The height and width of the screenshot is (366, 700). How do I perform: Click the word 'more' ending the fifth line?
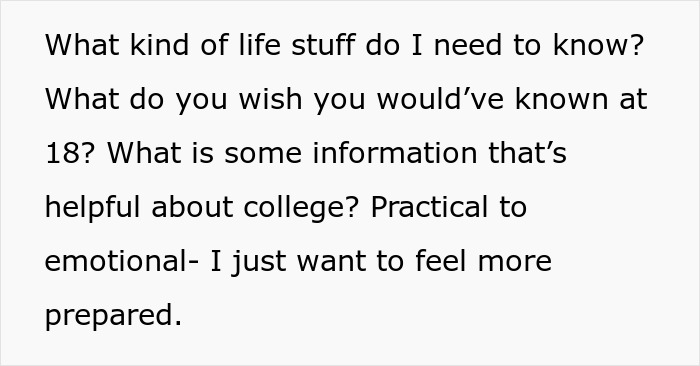click(x=515, y=261)
